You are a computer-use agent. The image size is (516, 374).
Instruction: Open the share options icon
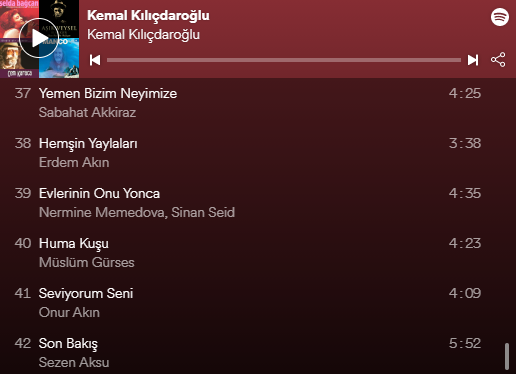coord(498,60)
